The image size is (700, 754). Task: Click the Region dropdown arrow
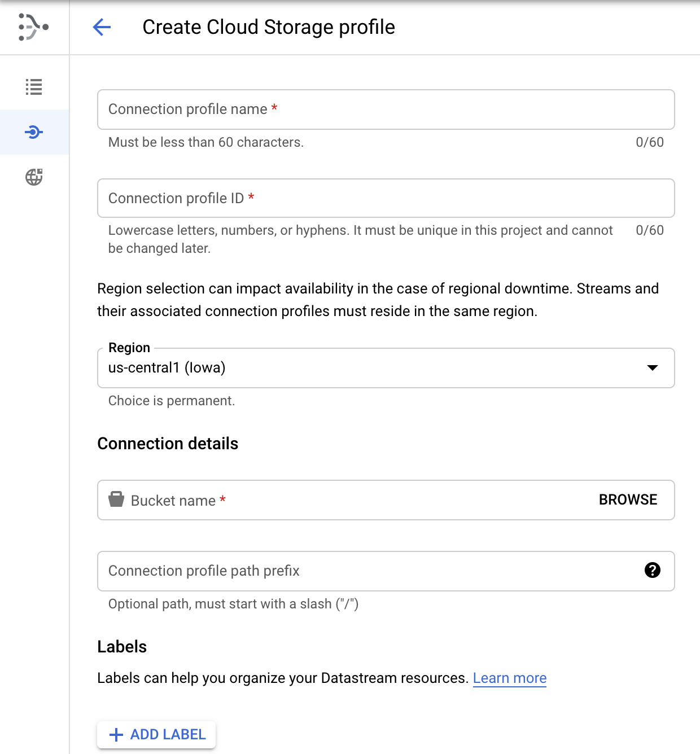(653, 368)
